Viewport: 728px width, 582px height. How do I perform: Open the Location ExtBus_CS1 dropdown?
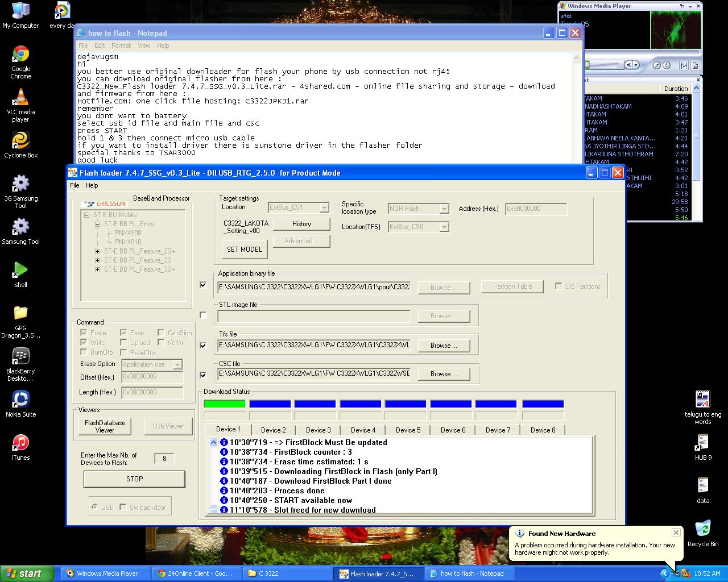point(324,208)
